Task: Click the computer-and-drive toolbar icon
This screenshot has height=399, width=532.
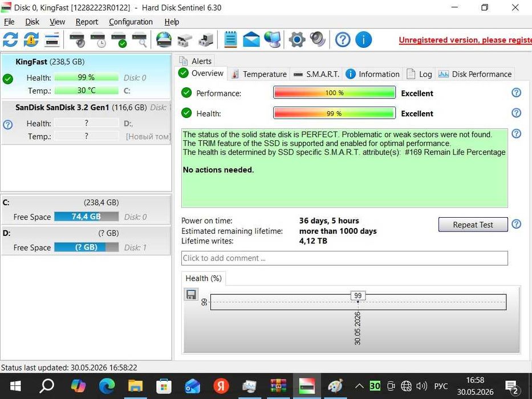Action: point(206,40)
